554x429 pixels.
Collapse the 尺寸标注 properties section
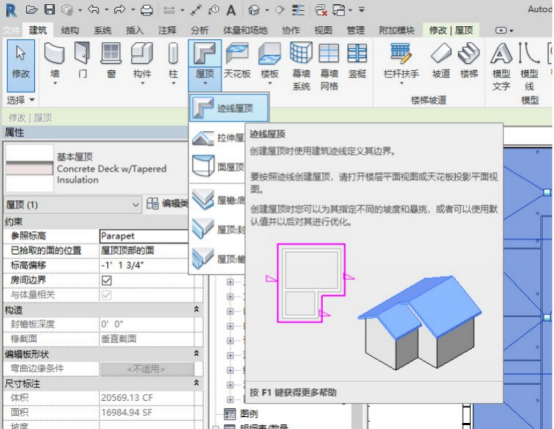(196, 383)
